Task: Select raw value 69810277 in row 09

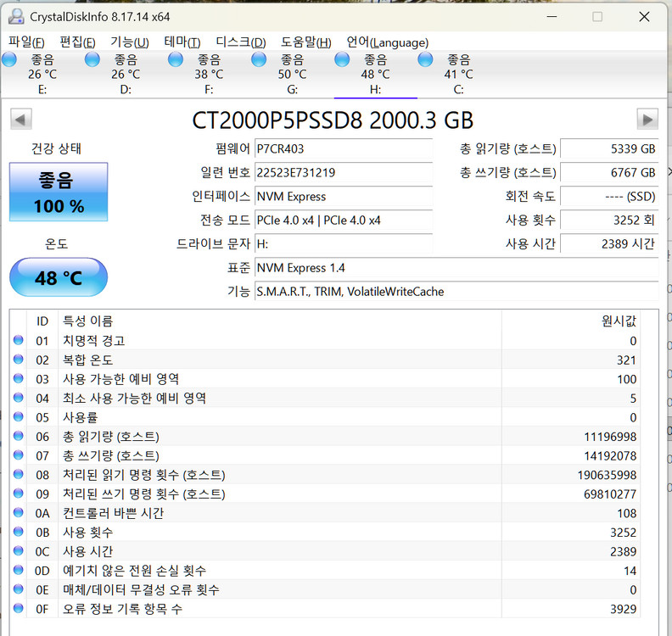Action: [x=610, y=494]
